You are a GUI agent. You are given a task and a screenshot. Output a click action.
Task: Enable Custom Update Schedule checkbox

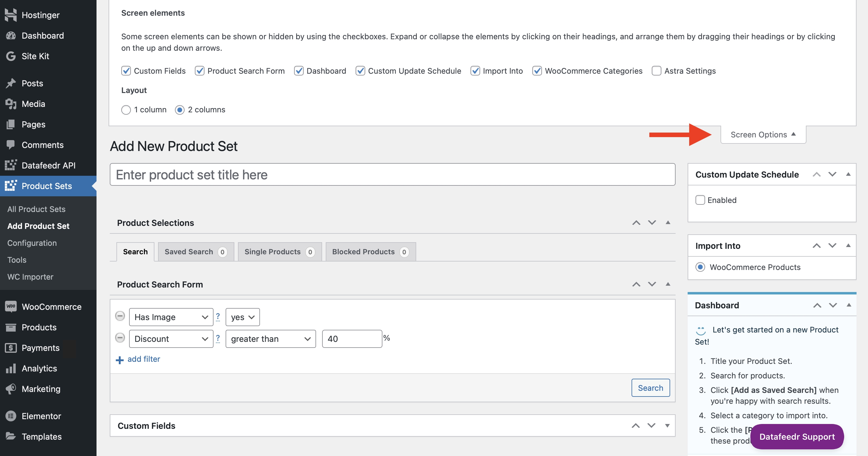pyautogui.click(x=700, y=200)
